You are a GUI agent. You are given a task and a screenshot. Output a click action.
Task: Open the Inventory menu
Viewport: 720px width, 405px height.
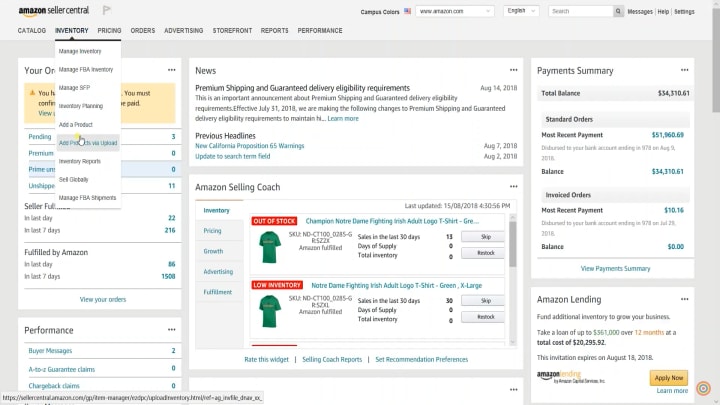pyautogui.click(x=72, y=30)
